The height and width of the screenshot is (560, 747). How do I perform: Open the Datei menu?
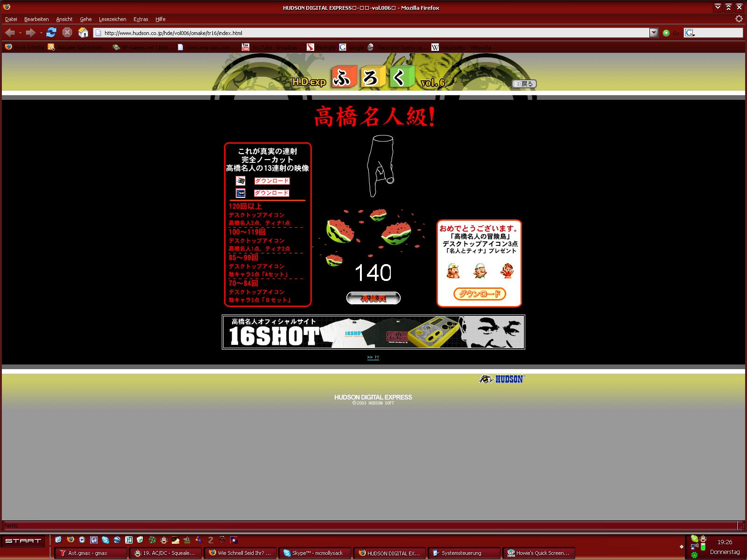tap(11, 19)
